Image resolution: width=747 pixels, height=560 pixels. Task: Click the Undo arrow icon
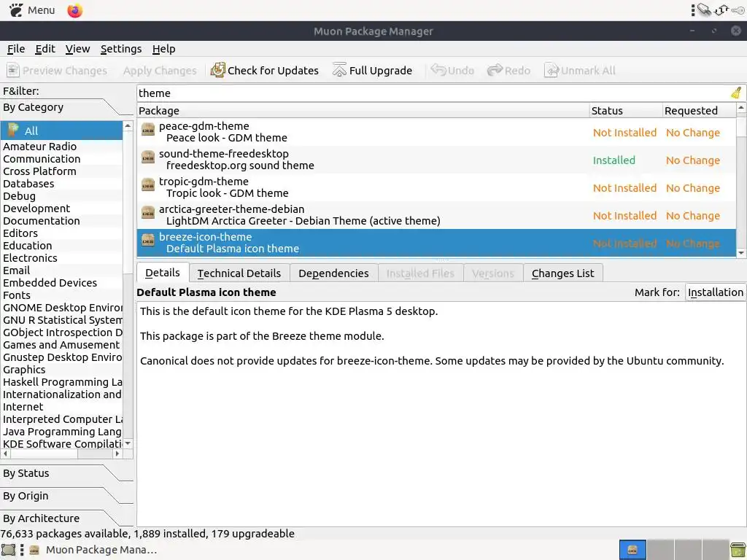pyautogui.click(x=438, y=70)
